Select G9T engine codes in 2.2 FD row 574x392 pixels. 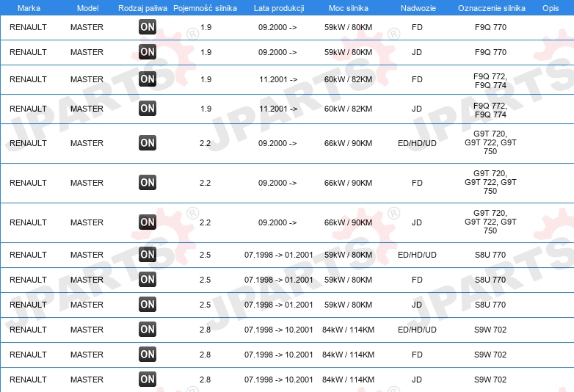(x=490, y=182)
